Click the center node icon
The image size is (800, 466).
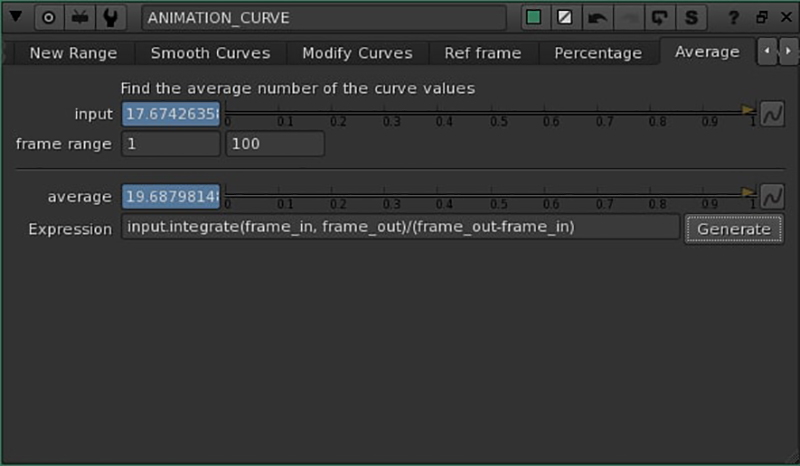coord(47,17)
